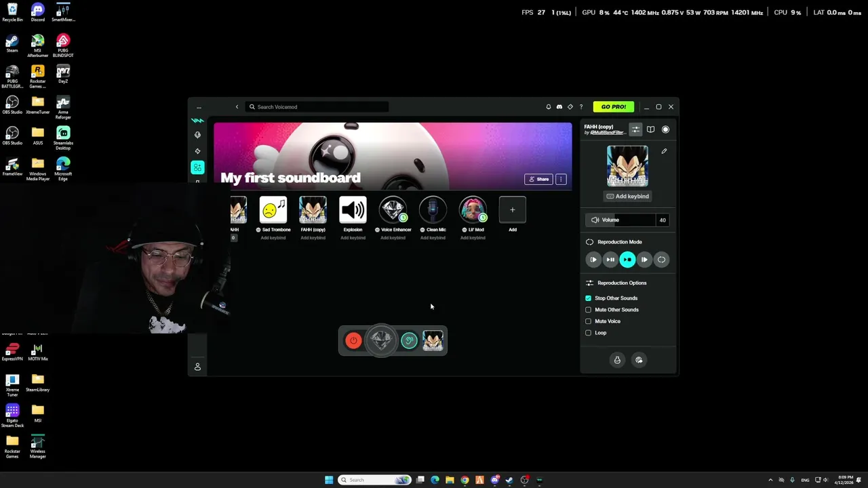Click the volume value 40 field

coord(663,220)
